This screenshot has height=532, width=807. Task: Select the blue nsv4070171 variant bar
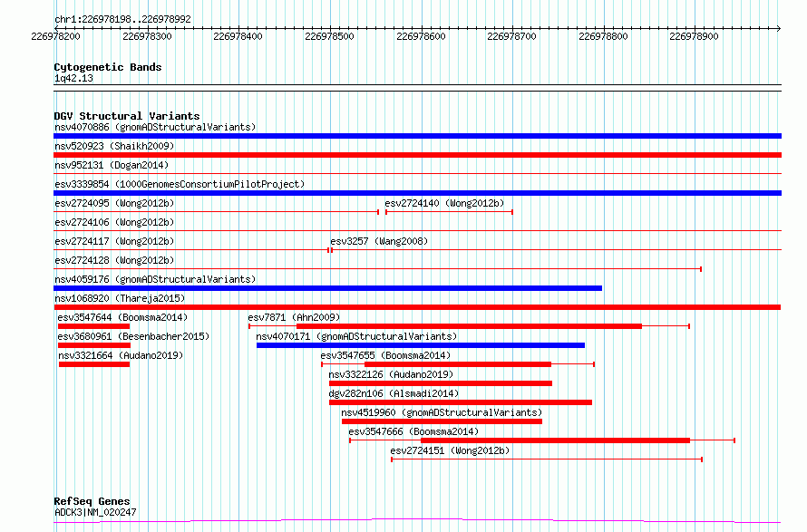421,345
